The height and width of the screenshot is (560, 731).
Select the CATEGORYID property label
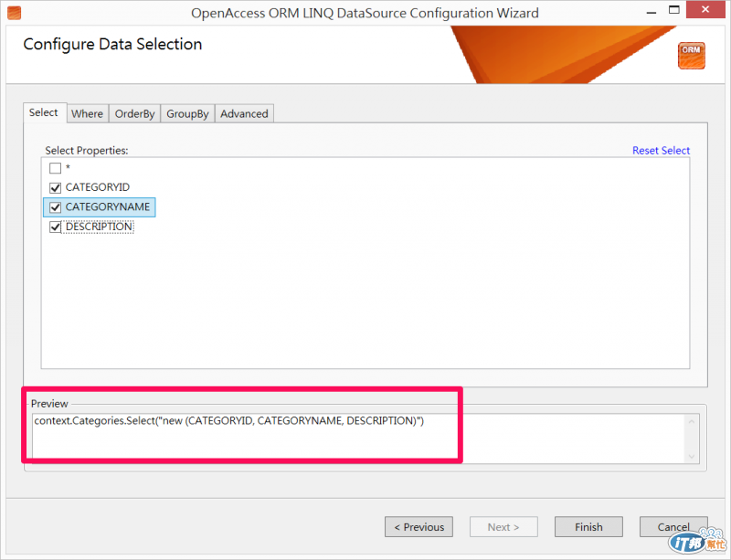click(98, 187)
